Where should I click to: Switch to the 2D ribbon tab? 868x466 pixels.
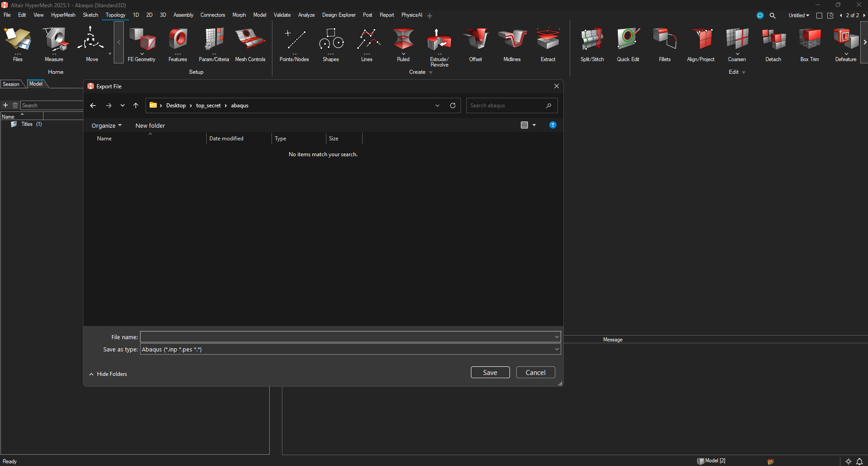[x=149, y=15]
